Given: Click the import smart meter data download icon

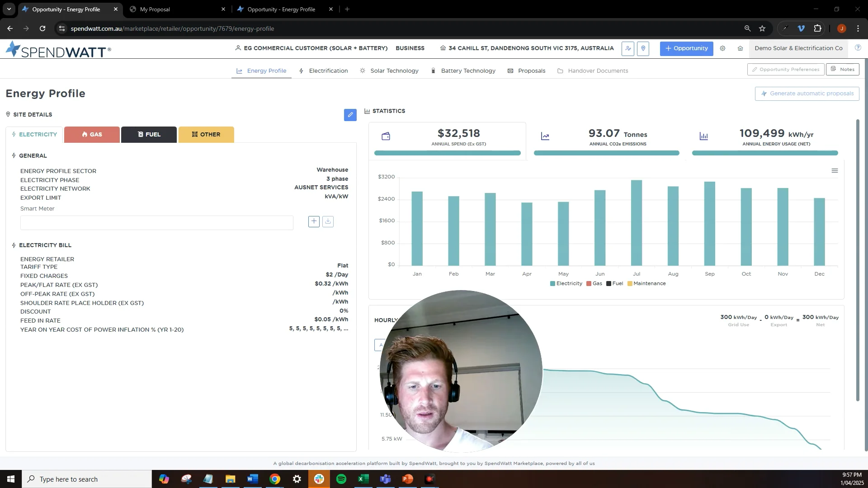Looking at the screenshot, I should coord(328,221).
